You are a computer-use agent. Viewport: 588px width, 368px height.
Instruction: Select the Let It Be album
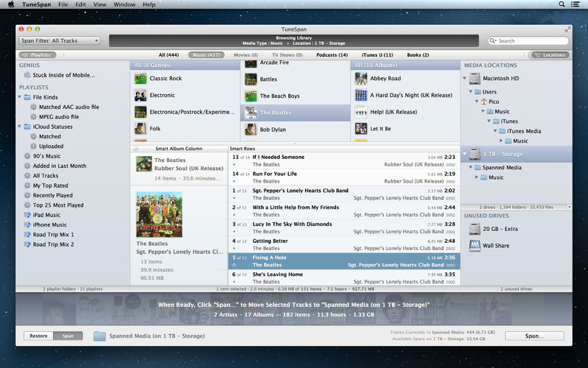point(406,129)
